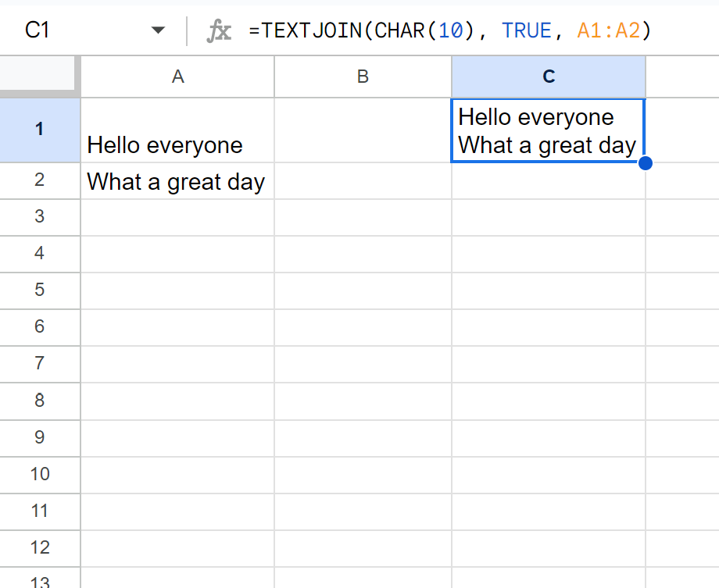Select empty cell C2
The height and width of the screenshot is (588, 719).
pyautogui.click(x=549, y=180)
